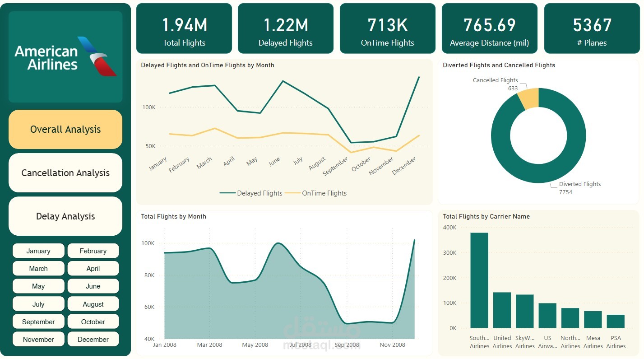Click 'Total Flights by Month' chart title

click(x=174, y=216)
